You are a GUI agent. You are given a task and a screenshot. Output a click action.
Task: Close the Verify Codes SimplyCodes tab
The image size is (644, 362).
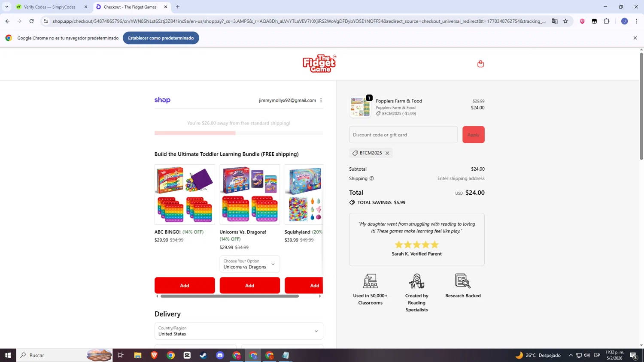(x=86, y=7)
